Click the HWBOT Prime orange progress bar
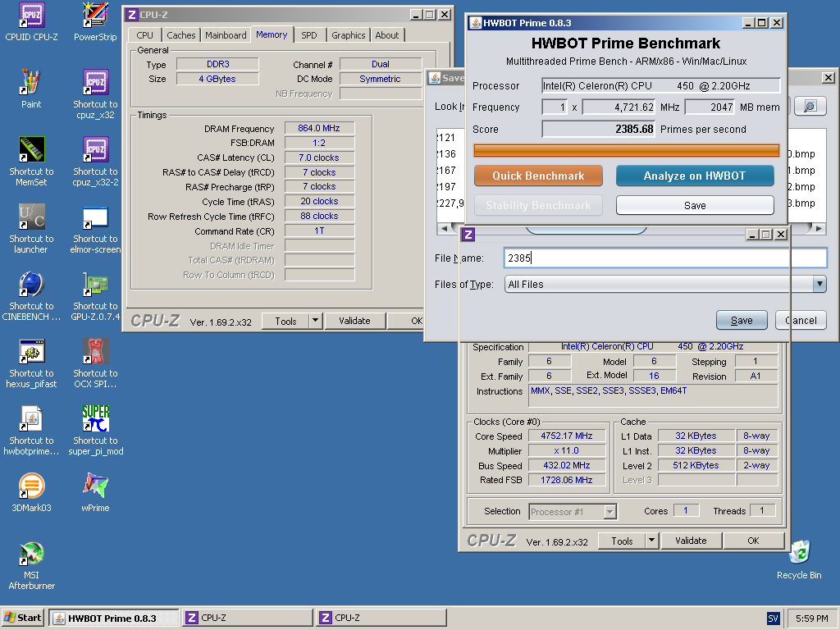The height and width of the screenshot is (630, 840). 626,151
